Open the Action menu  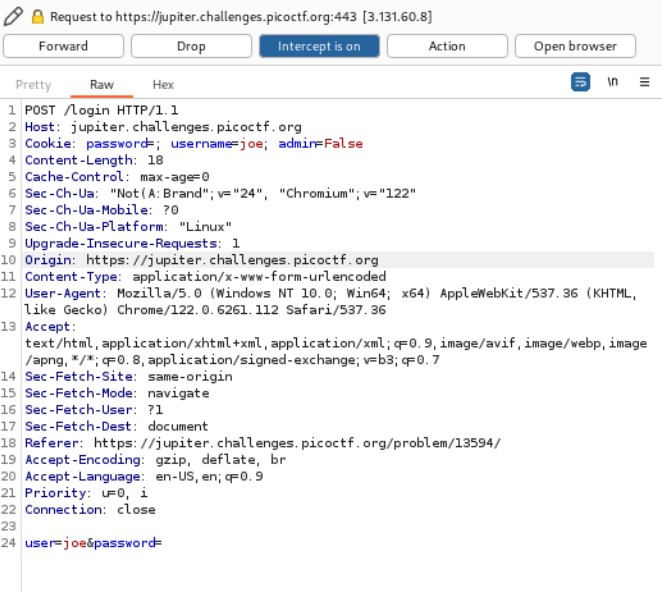pos(447,46)
